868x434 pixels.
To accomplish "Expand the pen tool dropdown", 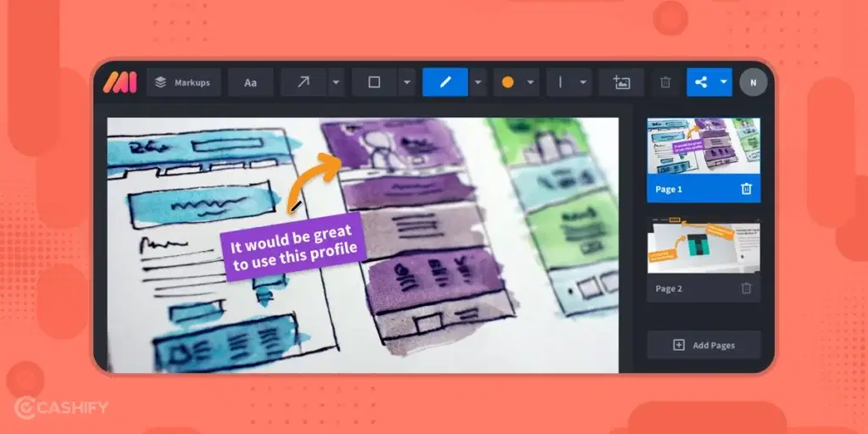I will 478,82.
